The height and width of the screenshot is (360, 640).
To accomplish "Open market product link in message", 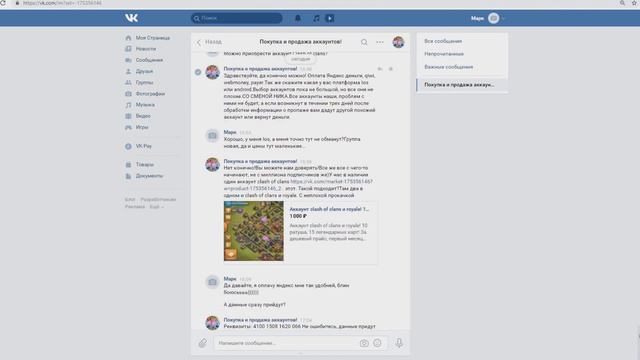I will (x=298, y=185).
